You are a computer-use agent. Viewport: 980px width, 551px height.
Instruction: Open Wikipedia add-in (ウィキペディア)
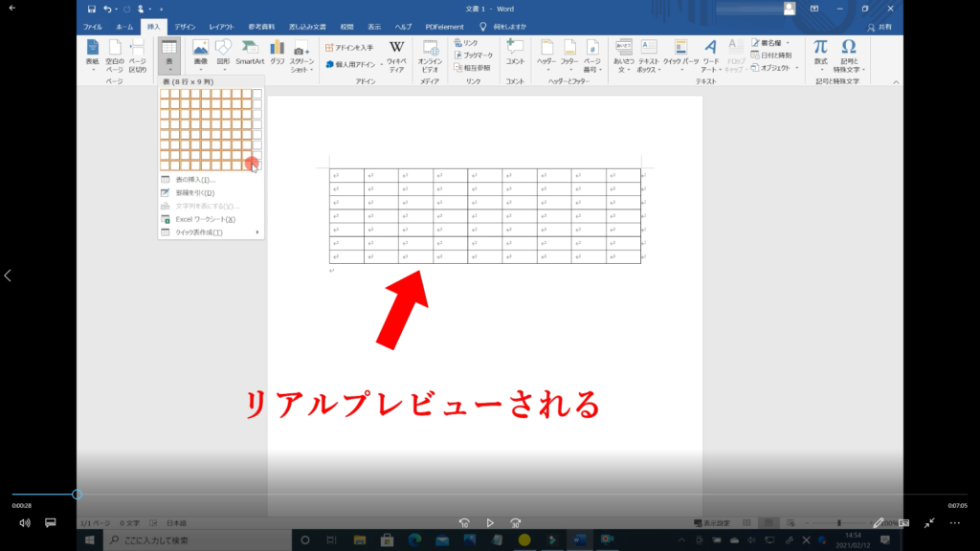click(396, 54)
